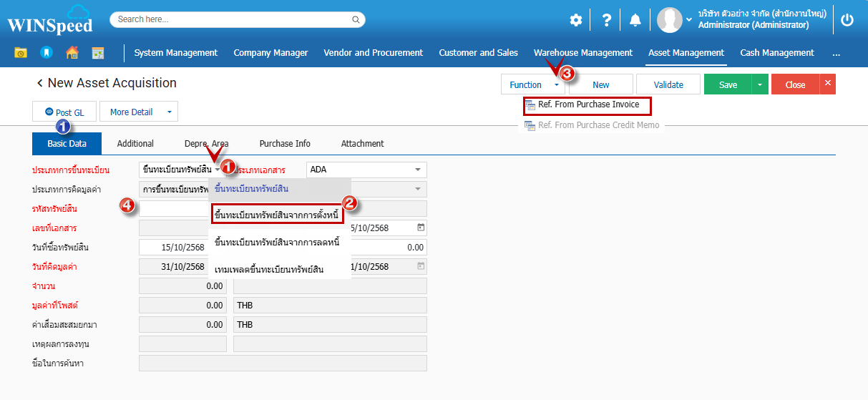Open the settings gear icon

tap(575, 20)
